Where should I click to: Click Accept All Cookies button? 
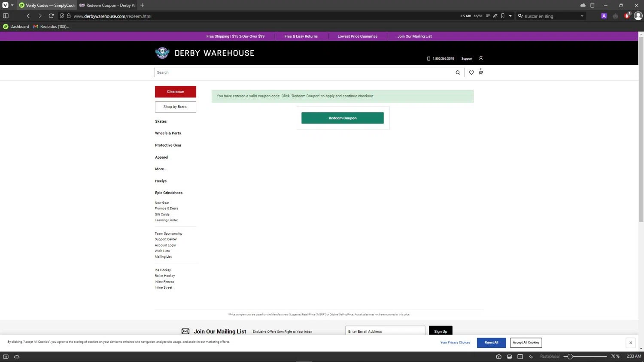pos(526,342)
